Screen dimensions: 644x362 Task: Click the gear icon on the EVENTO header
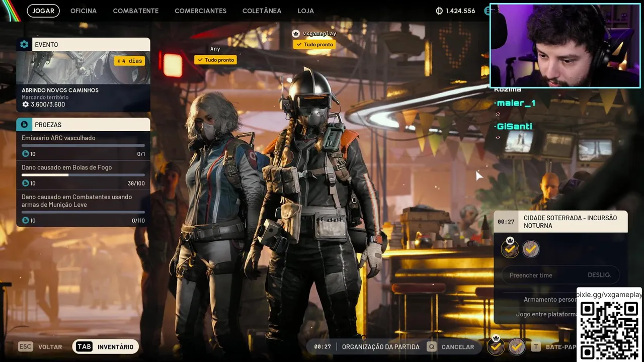point(24,44)
